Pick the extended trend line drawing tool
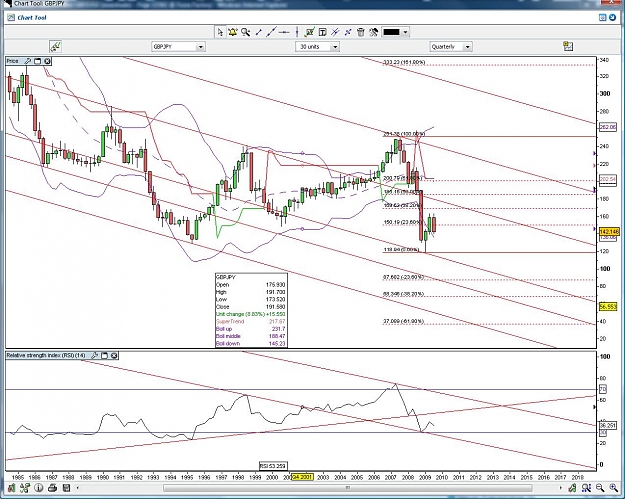This screenshot has width=625, height=499. (x=271, y=32)
